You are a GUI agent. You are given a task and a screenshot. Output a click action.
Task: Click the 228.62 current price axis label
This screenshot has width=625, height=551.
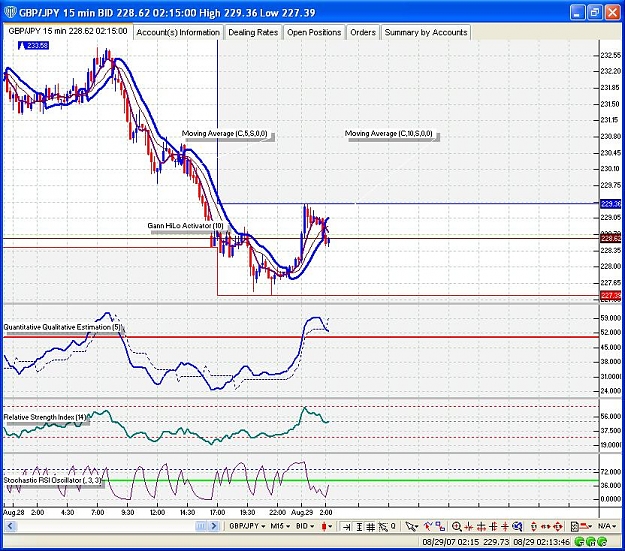[610, 238]
